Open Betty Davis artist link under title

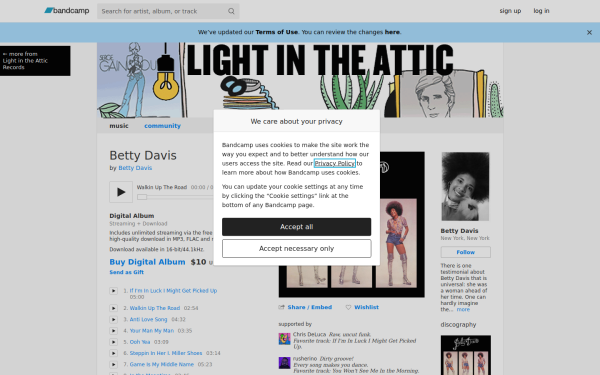coord(135,168)
